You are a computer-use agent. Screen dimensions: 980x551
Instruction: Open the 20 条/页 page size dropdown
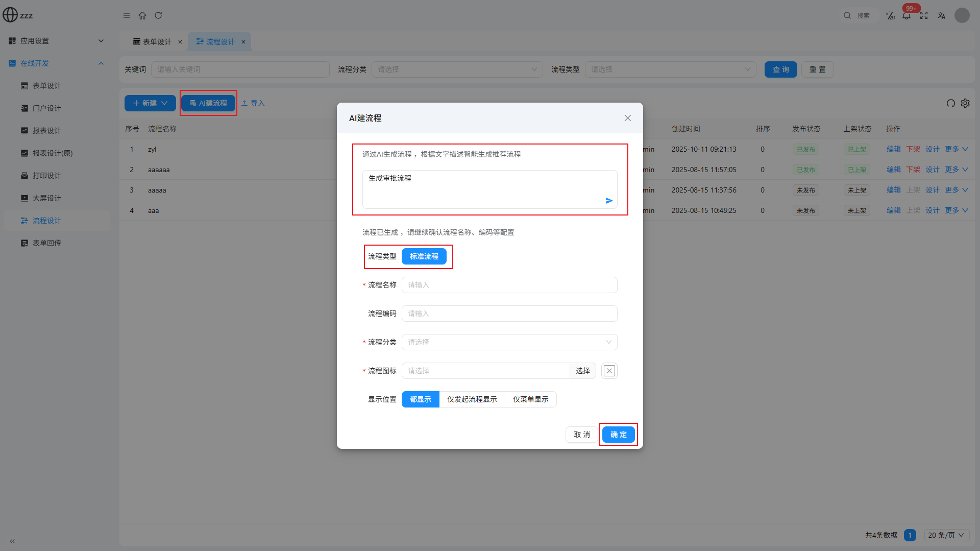coord(946,535)
